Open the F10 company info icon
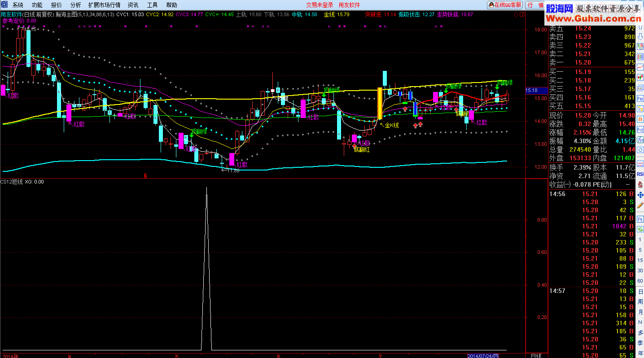 point(640,98)
